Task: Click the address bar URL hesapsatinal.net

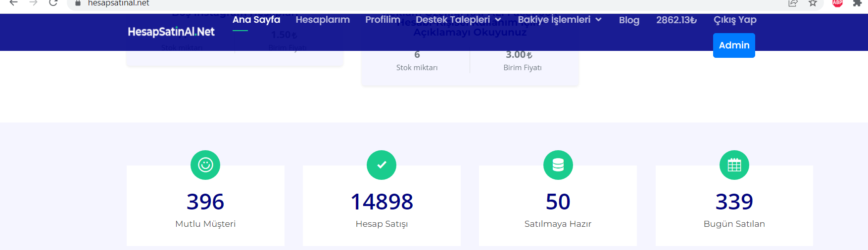Action: [119, 3]
